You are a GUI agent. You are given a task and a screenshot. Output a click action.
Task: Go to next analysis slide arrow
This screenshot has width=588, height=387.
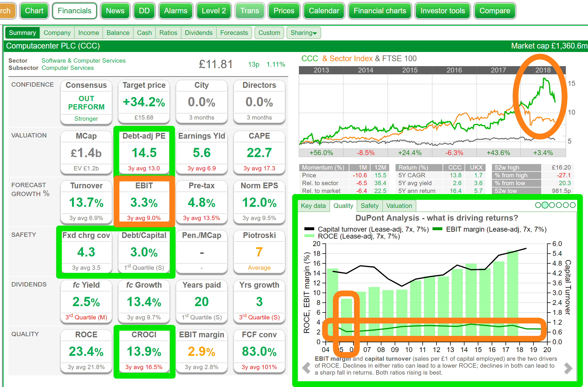[568, 368]
